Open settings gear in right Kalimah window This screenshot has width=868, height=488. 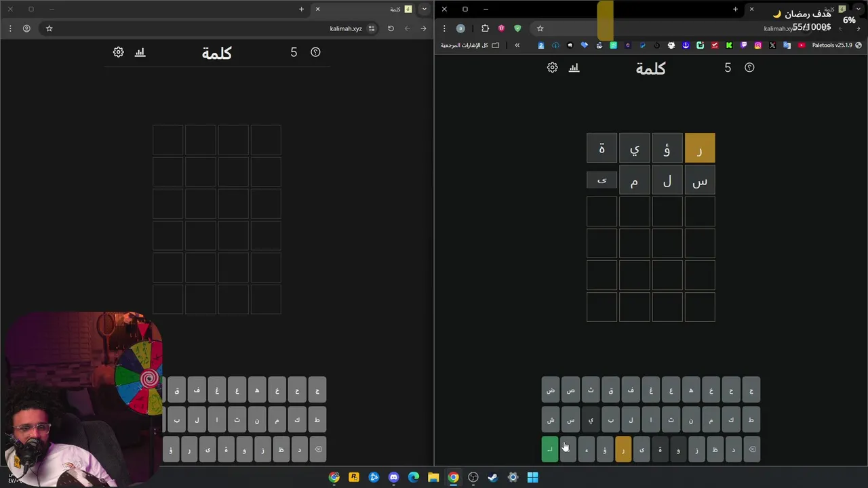(x=552, y=68)
